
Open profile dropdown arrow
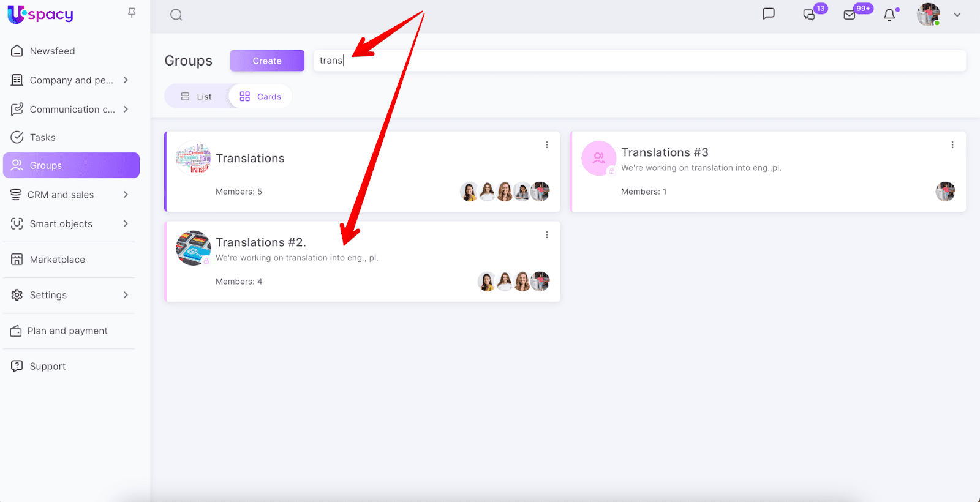[957, 15]
